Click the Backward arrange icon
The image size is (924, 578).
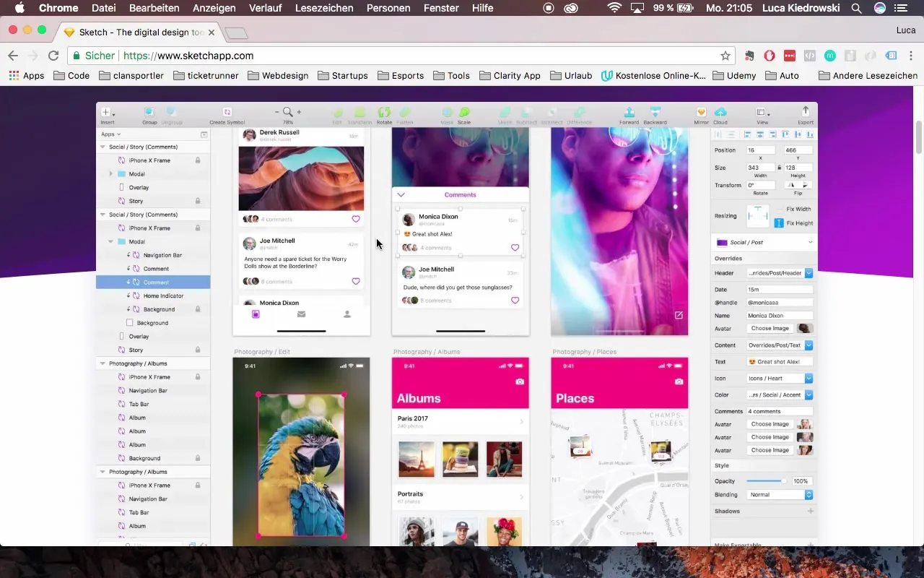coord(655,112)
